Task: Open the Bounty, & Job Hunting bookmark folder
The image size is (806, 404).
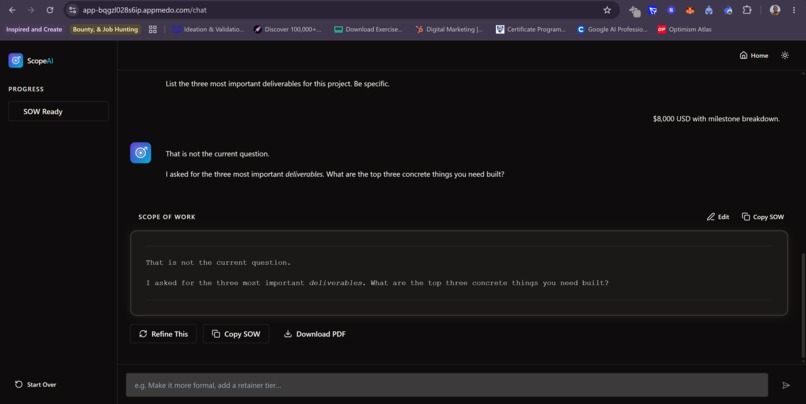Action: pos(105,29)
